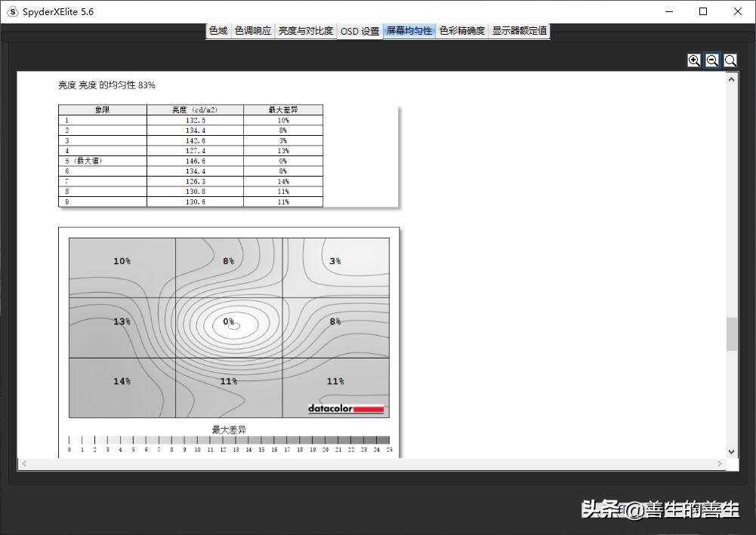Click luminance value 146.6 in table
The image size is (756, 535).
point(196,161)
